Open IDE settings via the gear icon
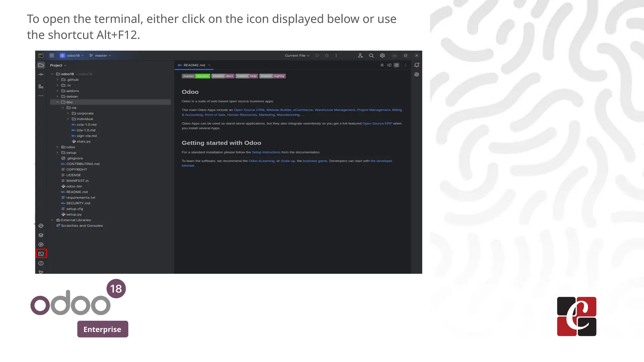 382,55
